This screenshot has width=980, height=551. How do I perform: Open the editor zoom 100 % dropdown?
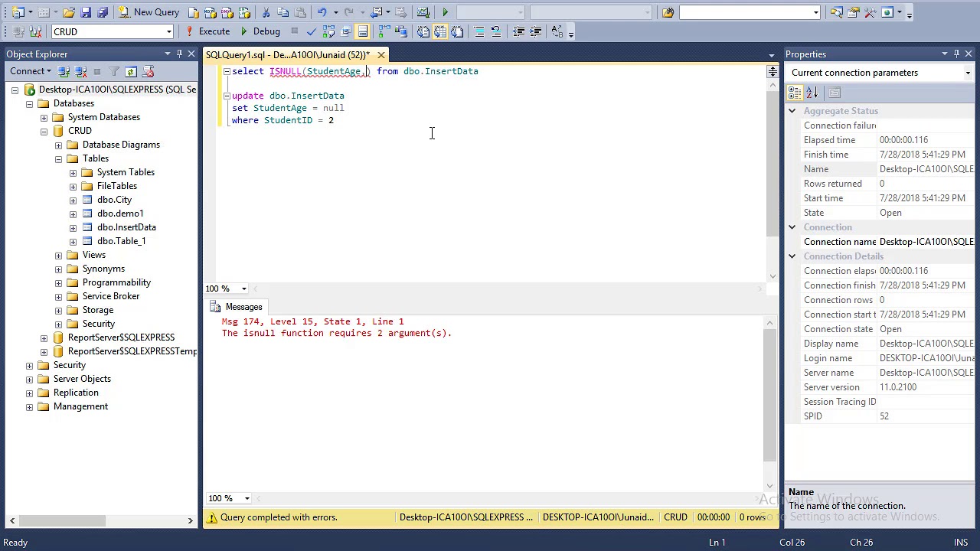point(243,289)
